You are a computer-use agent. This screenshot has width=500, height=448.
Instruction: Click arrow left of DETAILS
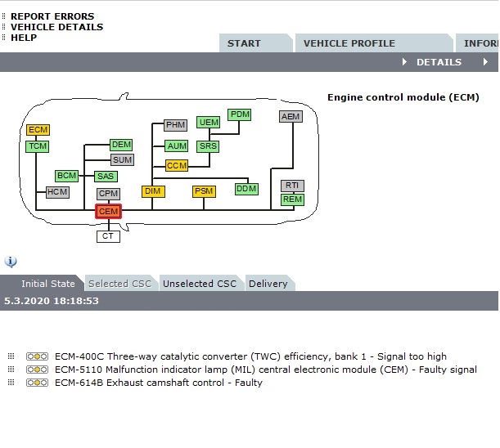pyautogui.click(x=404, y=62)
